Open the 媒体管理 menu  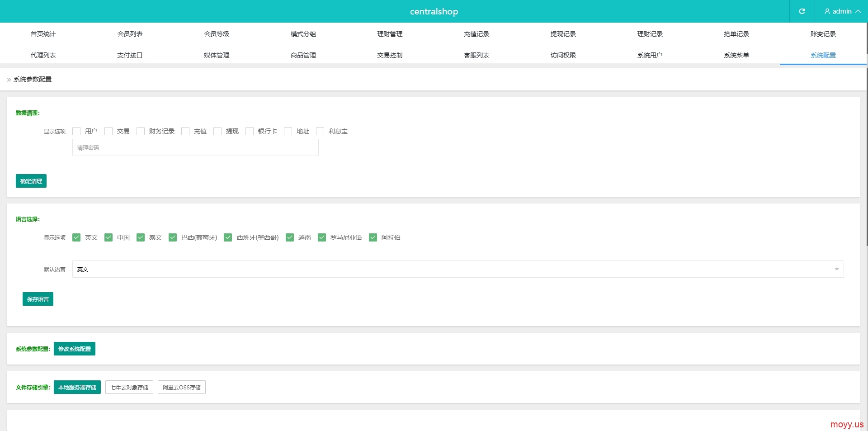[217, 55]
